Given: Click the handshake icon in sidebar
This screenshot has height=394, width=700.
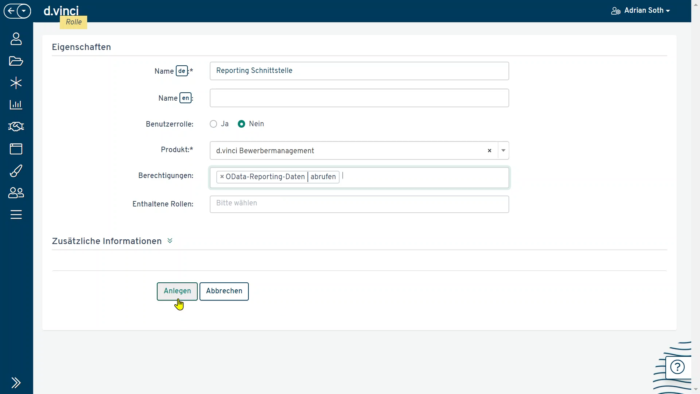Looking at the screenshot, I should click(x=16, y=127).
